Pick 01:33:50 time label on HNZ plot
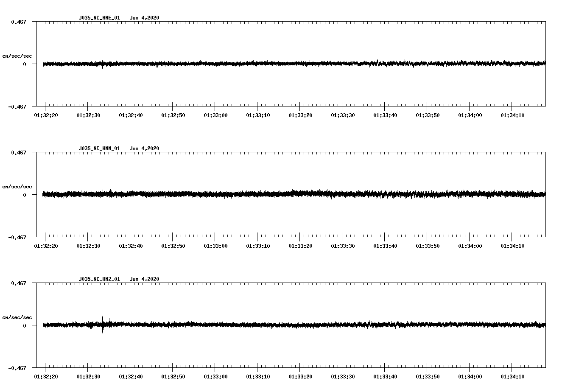Viewport: 576px width, 392px height. 428,377
